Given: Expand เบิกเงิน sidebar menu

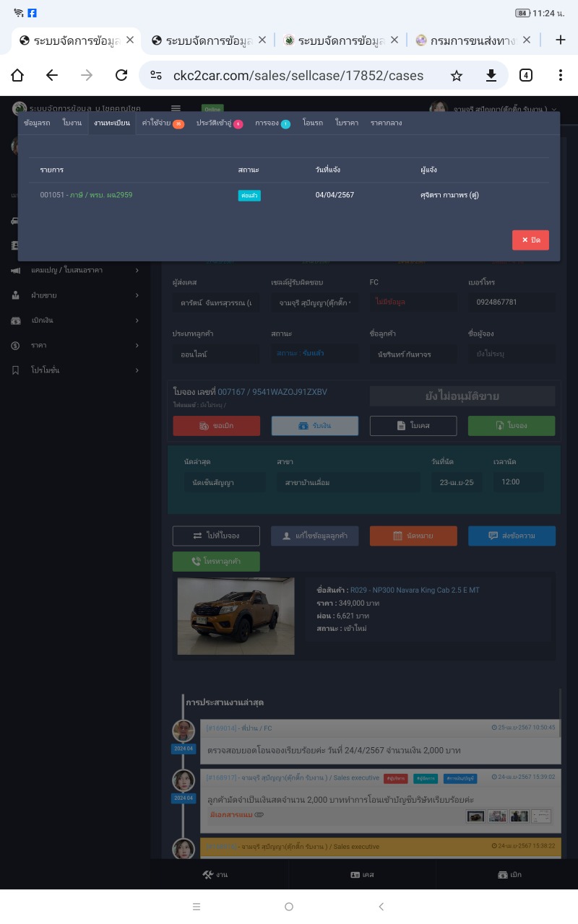Looking at the screenshot, I should [75, 320].
